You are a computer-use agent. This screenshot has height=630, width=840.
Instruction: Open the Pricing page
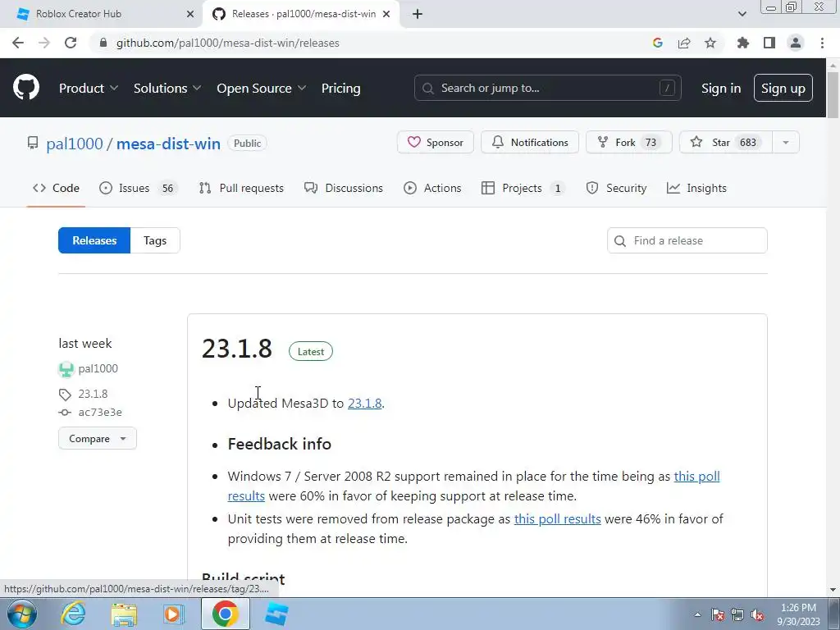340,88
